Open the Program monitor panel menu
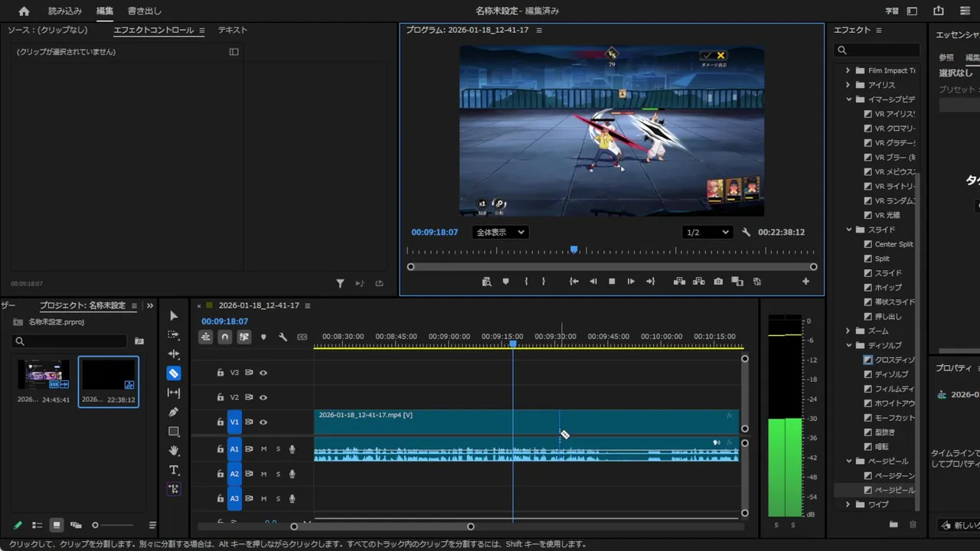This screenshot has width=980, height=551. (539, 30)
